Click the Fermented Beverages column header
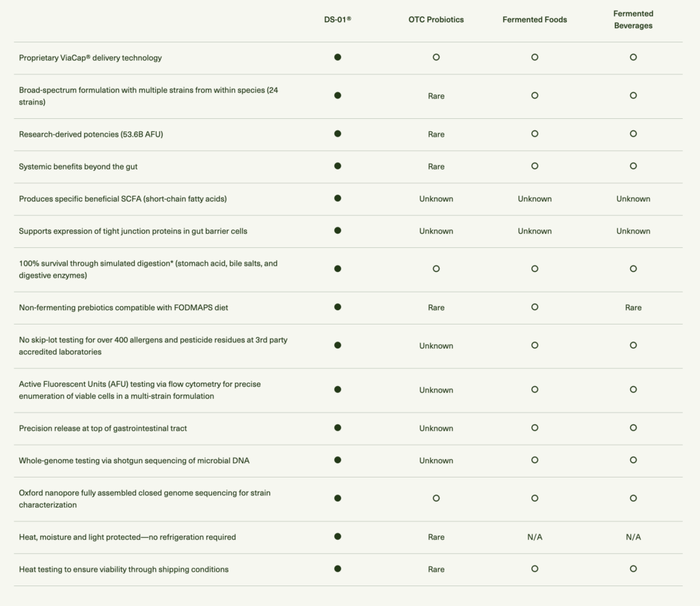The height and width of the screenshot is (606, 700). [633, 20]
